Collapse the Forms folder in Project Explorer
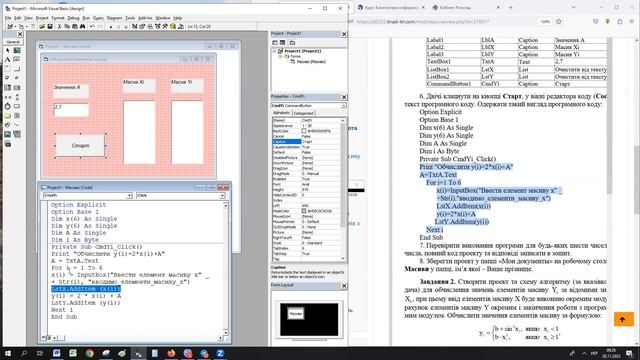640x360 pixels. (280, 56)
